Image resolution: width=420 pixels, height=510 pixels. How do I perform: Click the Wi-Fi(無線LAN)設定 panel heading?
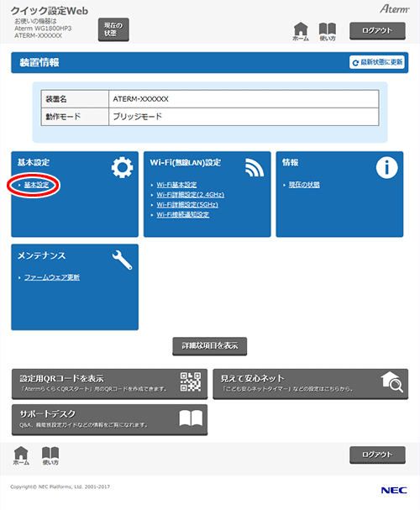click(186, 162)
